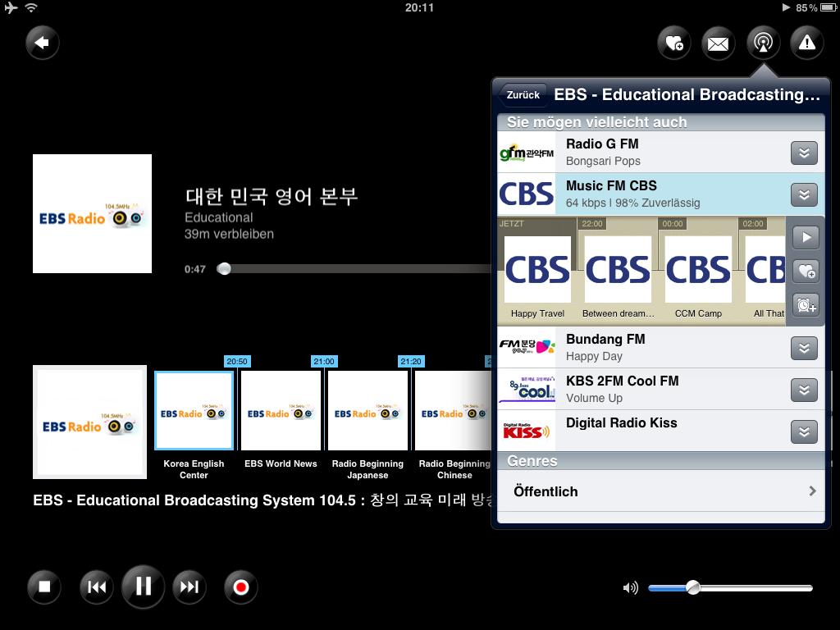
Task: Share station via the envelope icon
Action: tap(718, 43)
